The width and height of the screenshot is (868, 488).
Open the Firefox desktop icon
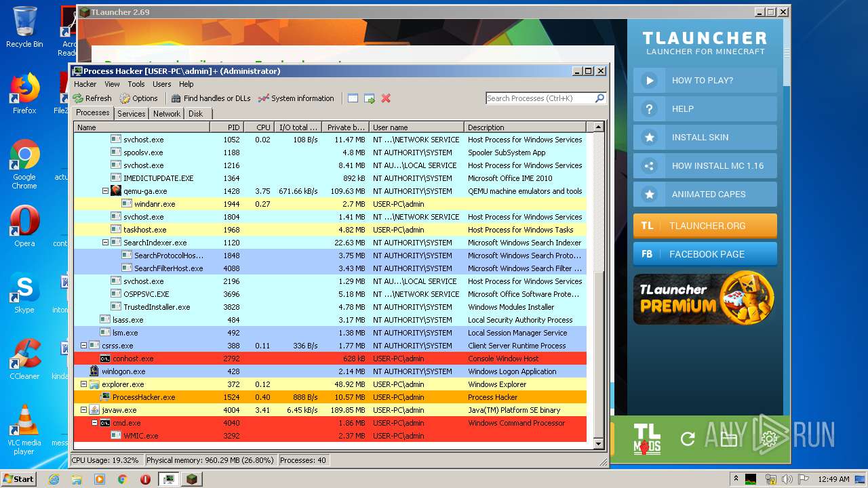(x=24, y=94)
